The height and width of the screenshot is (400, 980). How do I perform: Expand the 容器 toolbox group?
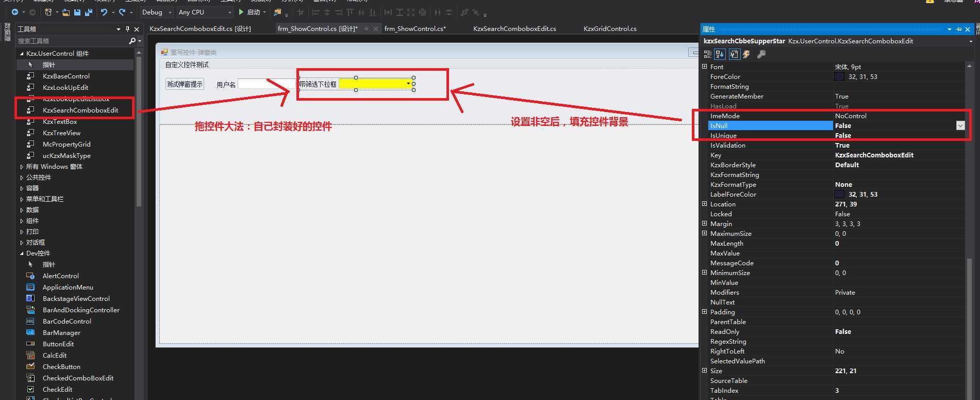pyautogui.click(x=22, y=188)
